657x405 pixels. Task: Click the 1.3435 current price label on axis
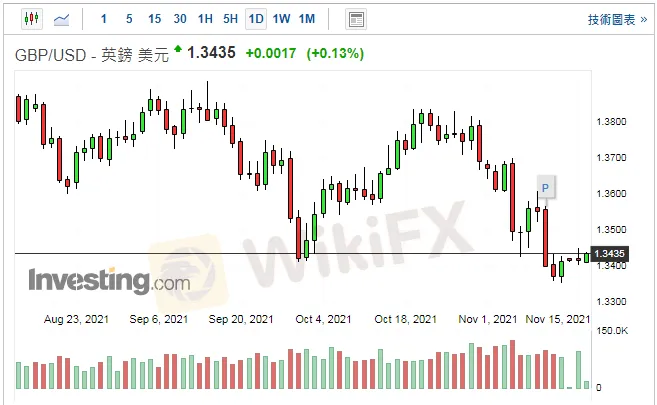(x=609, y=254)
